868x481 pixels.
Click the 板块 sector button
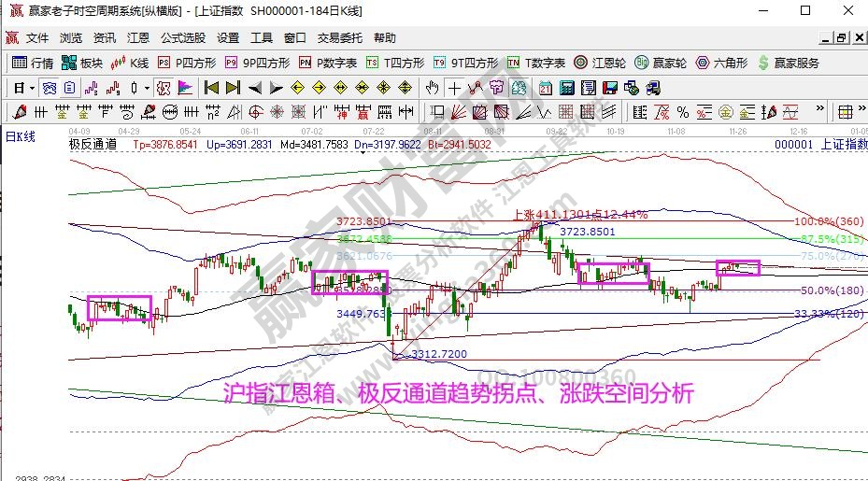[82, 63]
